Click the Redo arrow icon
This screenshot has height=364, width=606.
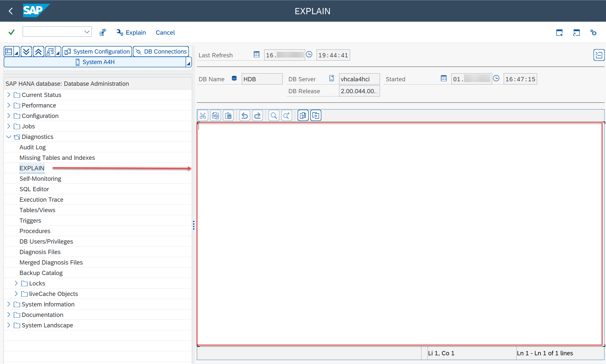[x=257, y=116]
